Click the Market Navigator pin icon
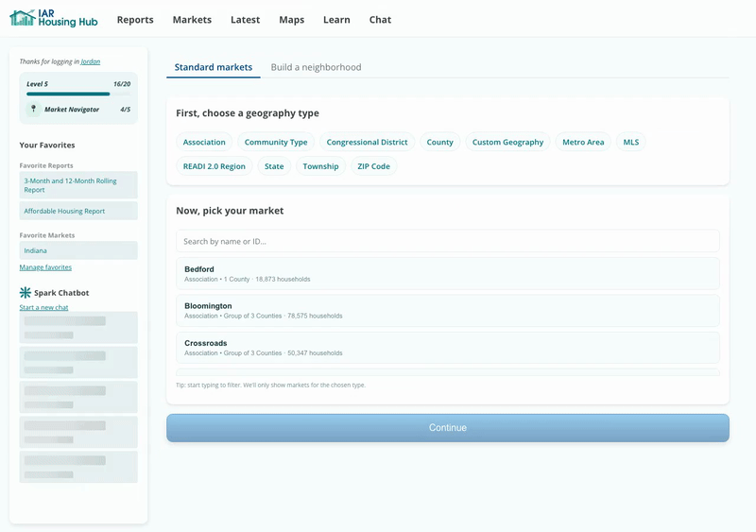The height and width of the screenshot is (532, 756). pos(33,109)
